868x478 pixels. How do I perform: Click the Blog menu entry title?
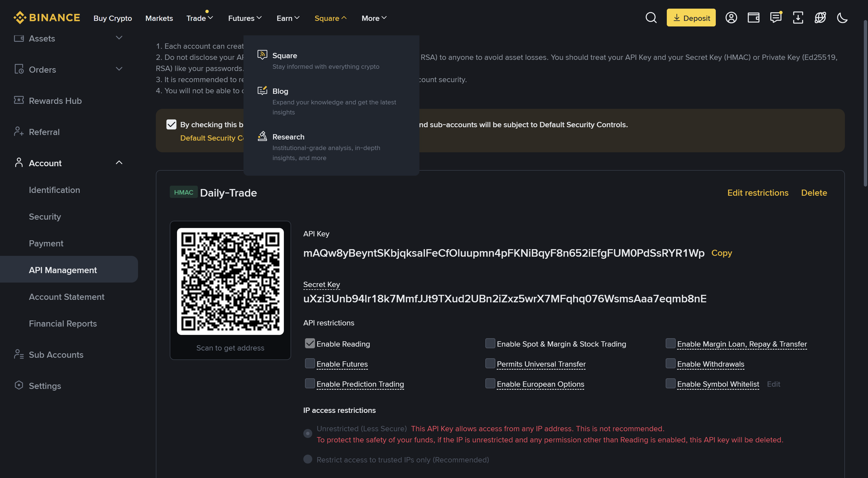280,91
